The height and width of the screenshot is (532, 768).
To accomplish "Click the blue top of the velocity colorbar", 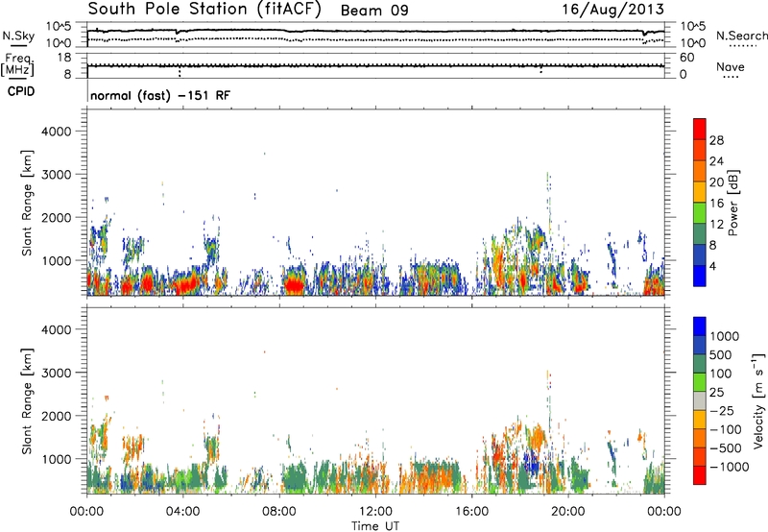I will (x=700, y=326).
